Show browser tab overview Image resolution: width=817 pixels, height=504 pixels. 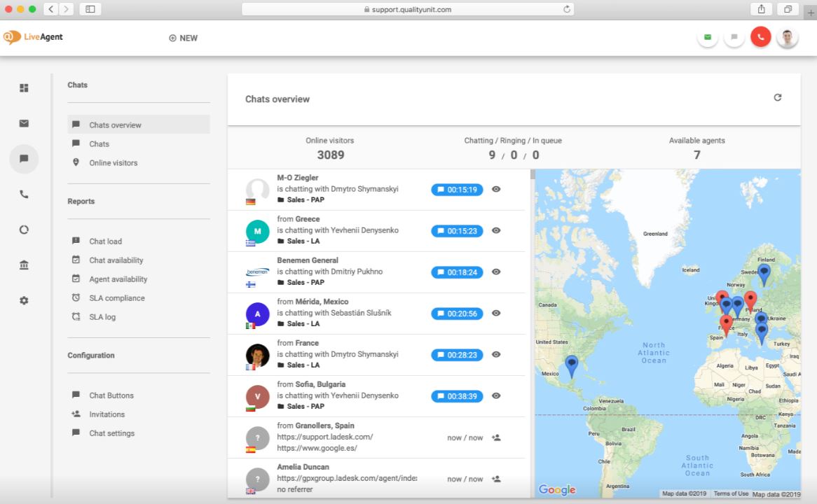pos(788,9)
